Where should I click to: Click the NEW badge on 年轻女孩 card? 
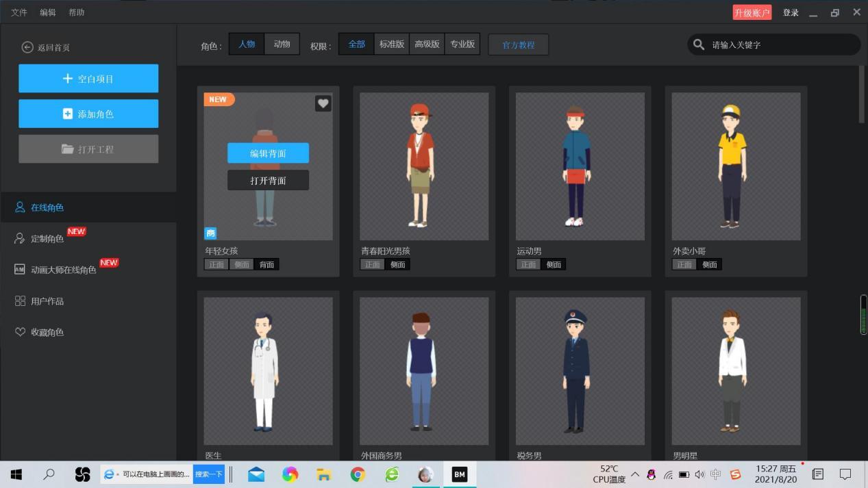219,99
